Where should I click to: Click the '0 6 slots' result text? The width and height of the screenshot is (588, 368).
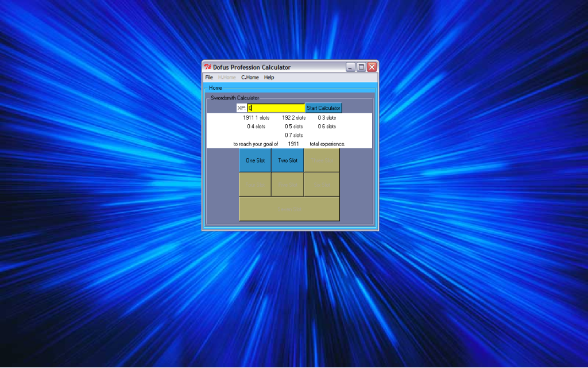(x=327, y=126)
